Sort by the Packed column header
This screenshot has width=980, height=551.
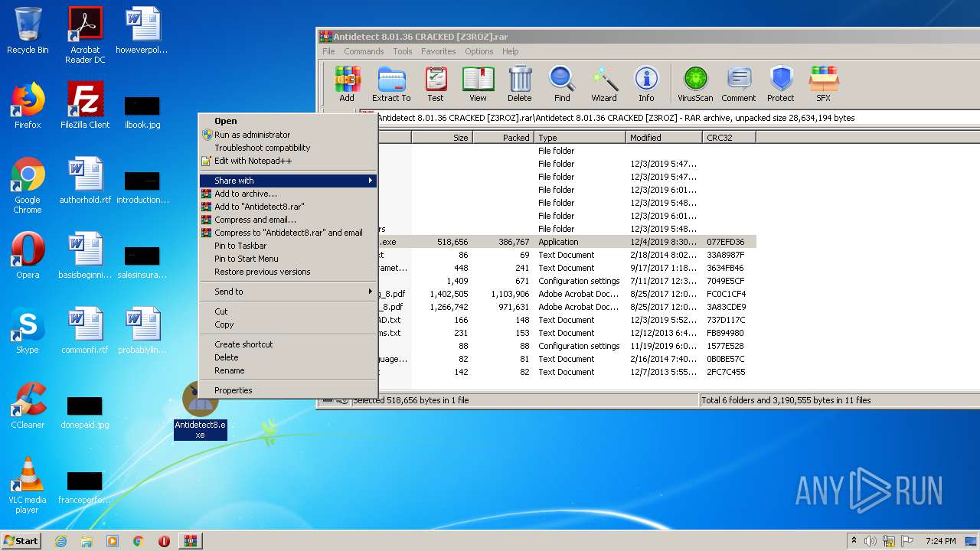(503, 138)
